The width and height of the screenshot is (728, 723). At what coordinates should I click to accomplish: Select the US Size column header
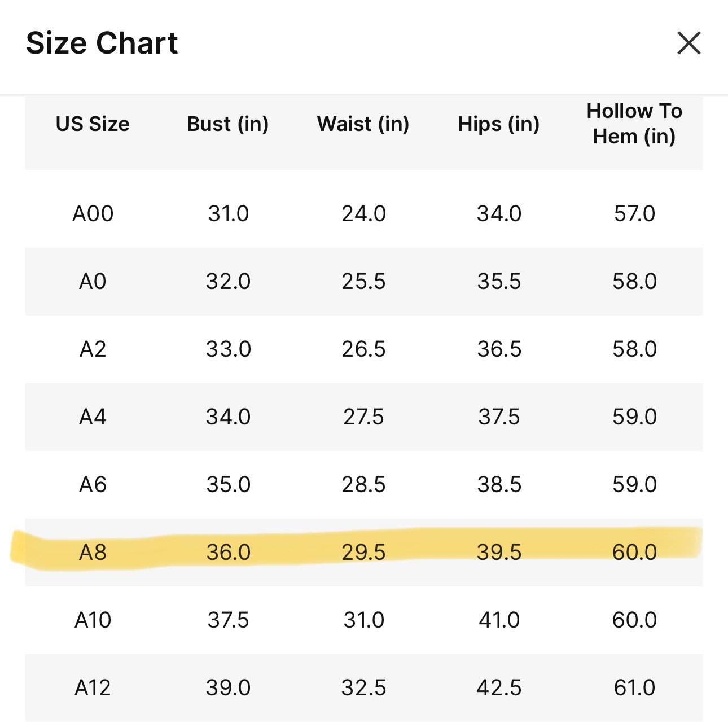[93, 124]
